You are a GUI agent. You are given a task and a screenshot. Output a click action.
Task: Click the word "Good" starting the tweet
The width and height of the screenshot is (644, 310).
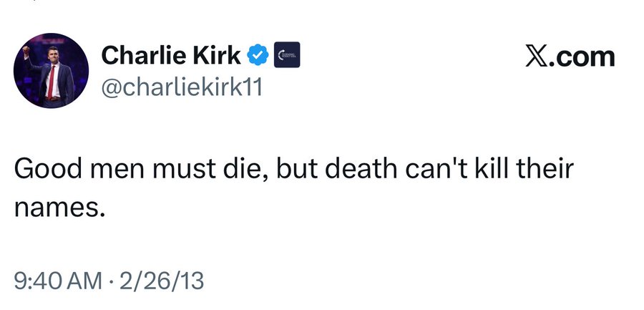pos(47,173)
